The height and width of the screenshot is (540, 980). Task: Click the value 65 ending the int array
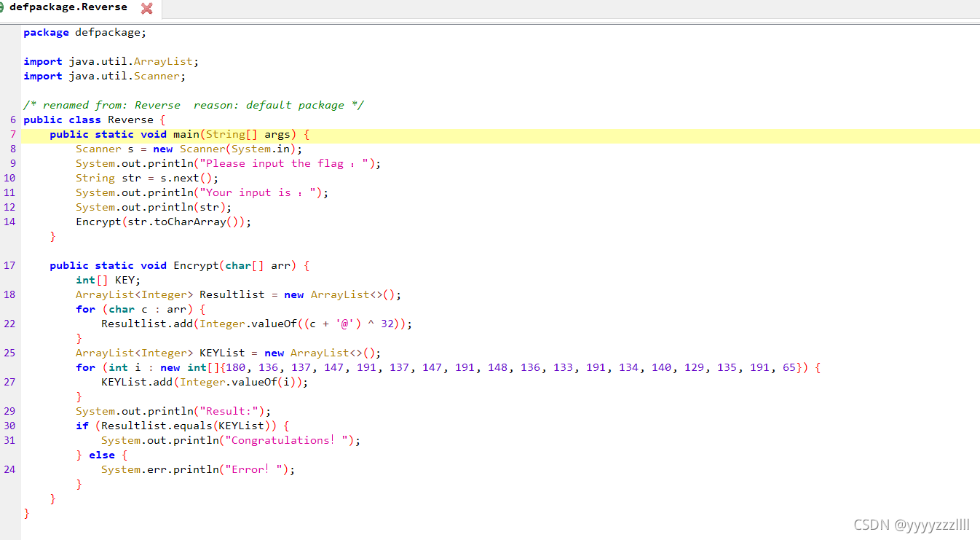tap(789, 367)
